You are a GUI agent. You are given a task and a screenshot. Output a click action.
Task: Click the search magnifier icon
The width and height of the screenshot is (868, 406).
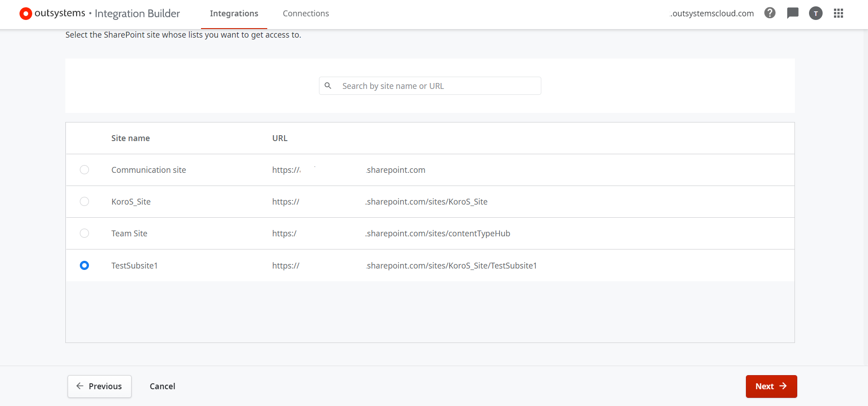(328, 86)
